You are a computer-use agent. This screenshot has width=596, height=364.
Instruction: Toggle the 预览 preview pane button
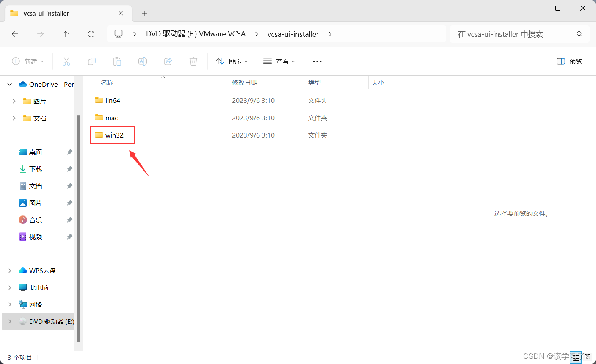pos(569,61)
